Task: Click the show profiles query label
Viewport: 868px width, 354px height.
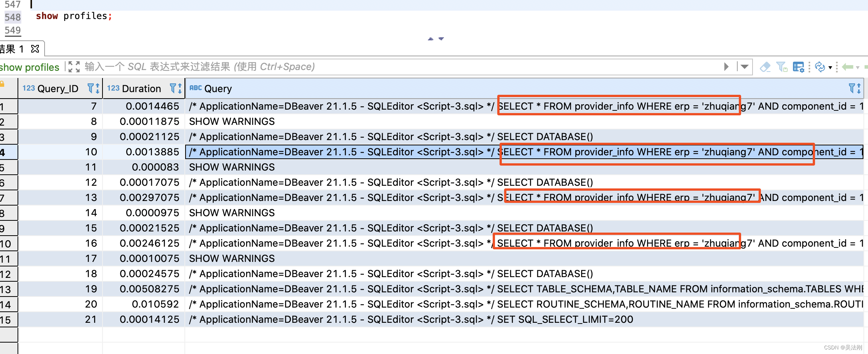Action: (x=30, y=67)
